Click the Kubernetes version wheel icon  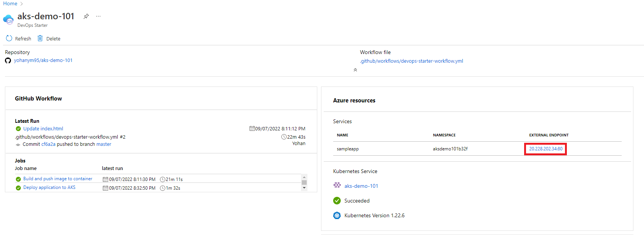click(x=337, y=215)
